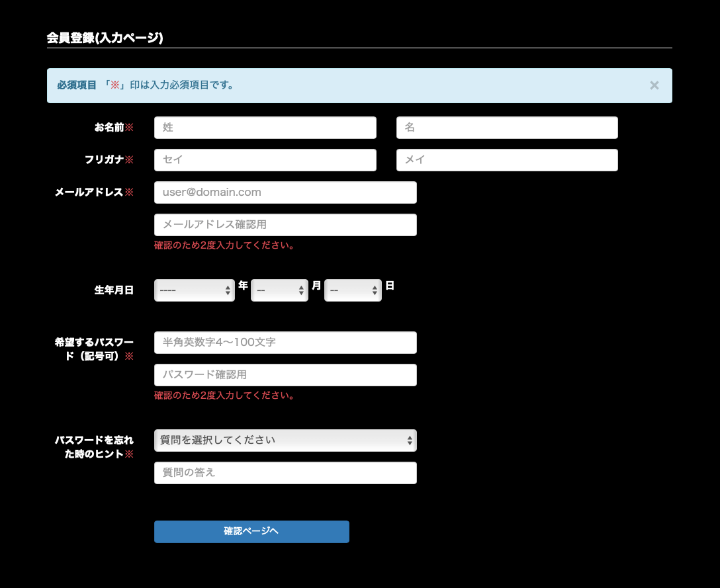
Task: Click the last name (姓) field
Action: pyautogui.click(x=265, y=128)
